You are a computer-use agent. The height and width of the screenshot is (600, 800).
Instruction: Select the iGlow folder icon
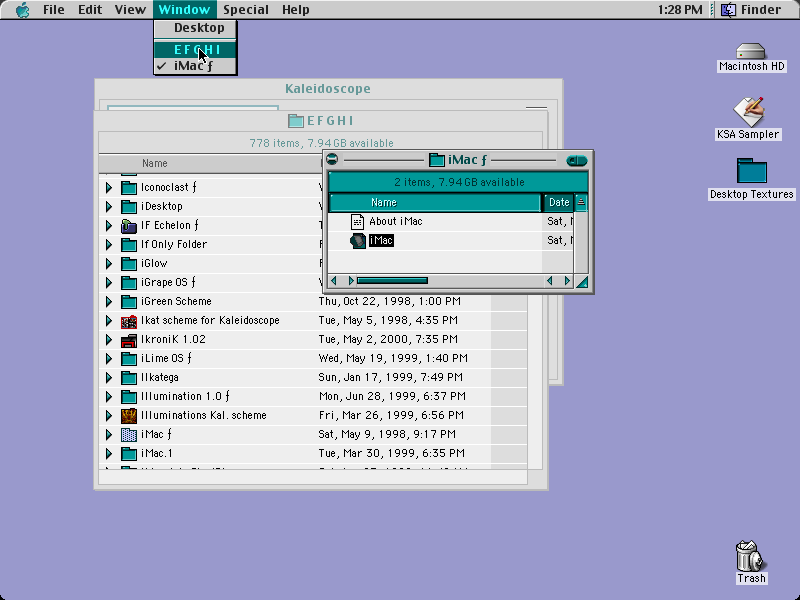tap(129, 264)
